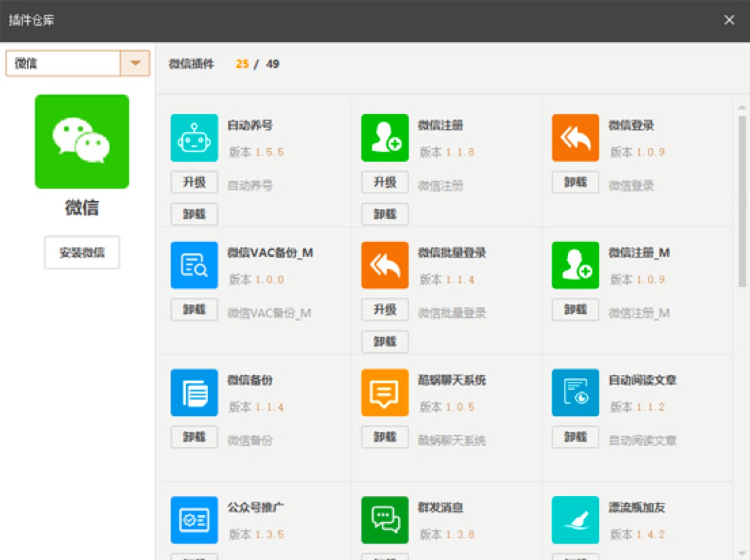This screenshot has width=750, height=560.
Task: Click the large green WeChat logo
Action: coord(82,141)
